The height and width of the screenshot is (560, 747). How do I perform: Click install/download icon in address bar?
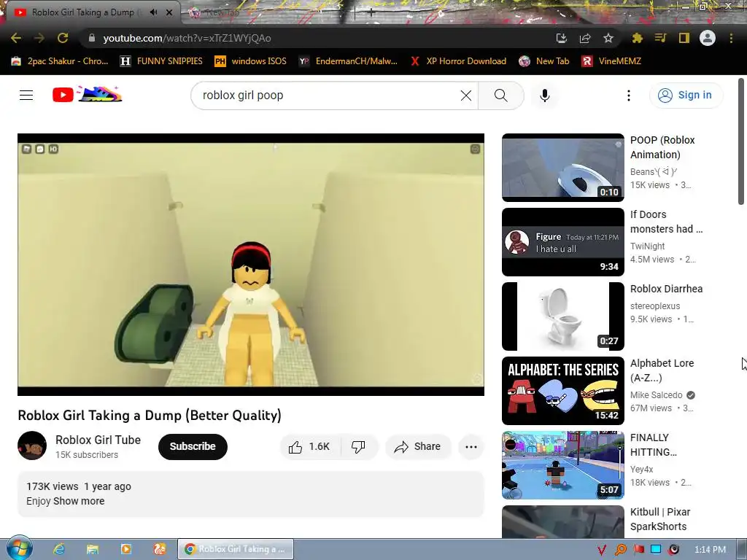[562, 38]
